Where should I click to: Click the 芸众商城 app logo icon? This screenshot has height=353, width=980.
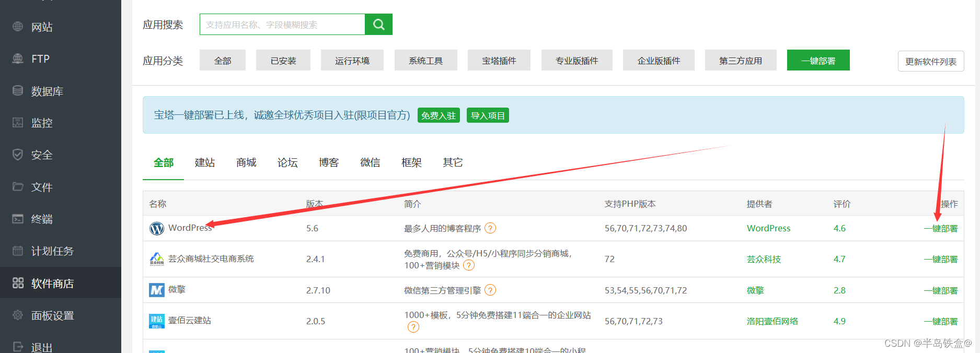point(157,259)
